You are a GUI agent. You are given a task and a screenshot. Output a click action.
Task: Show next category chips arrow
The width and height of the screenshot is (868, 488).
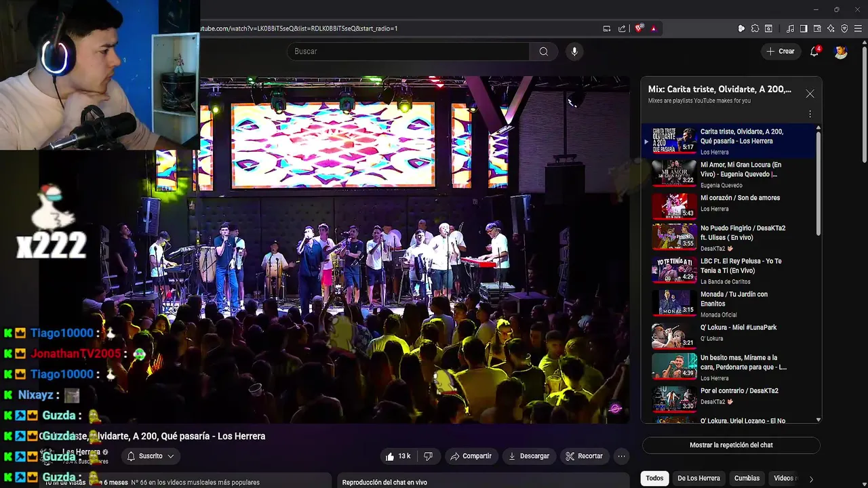click(811, 479)
